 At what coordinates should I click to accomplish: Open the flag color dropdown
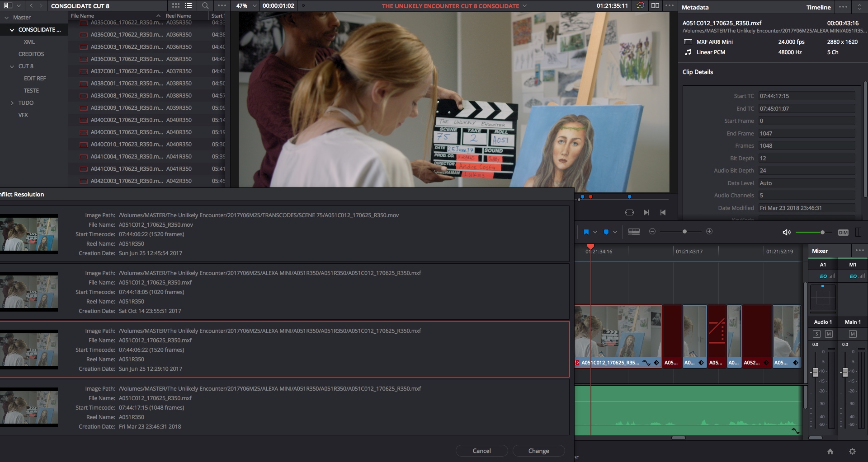click(595, 232)
